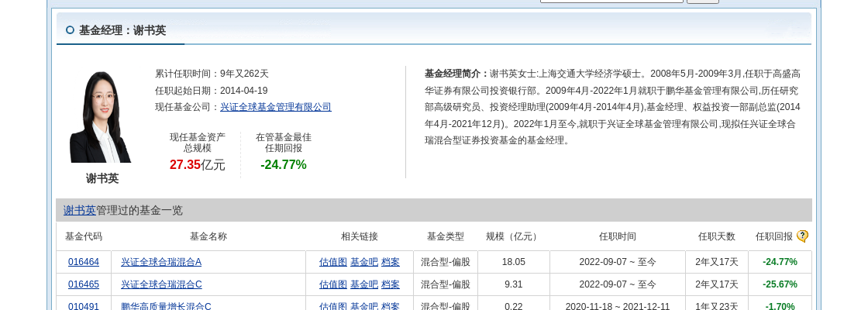Click the 任职天数 column header
Image resolution: width=868 pixels, height=310 pixels.
[x=716, y=236]
